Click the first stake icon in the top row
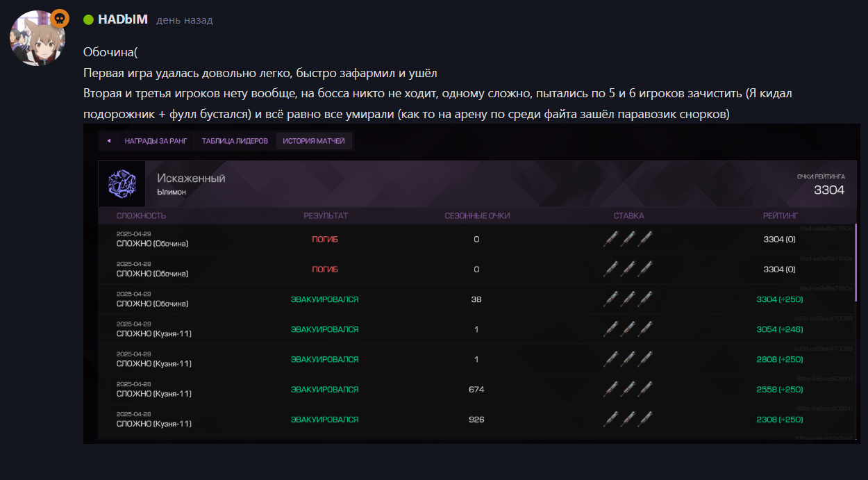The image size is (868, 480). click(611, 239)
